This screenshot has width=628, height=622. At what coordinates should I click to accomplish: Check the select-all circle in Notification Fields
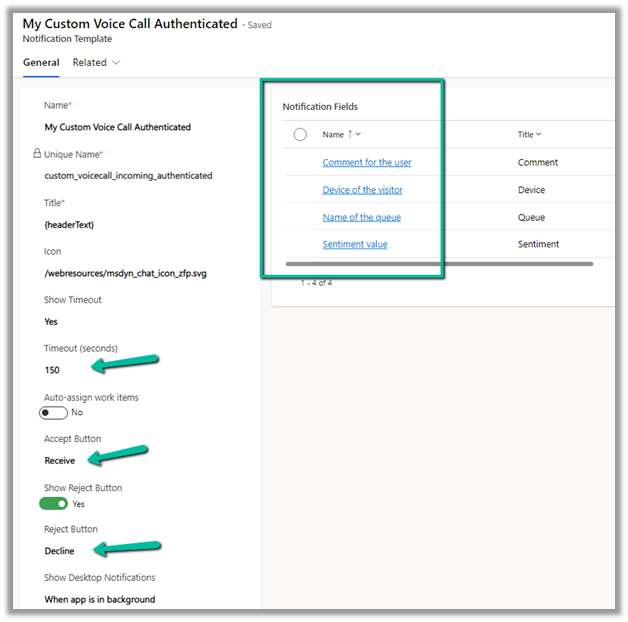click(300, 134)
